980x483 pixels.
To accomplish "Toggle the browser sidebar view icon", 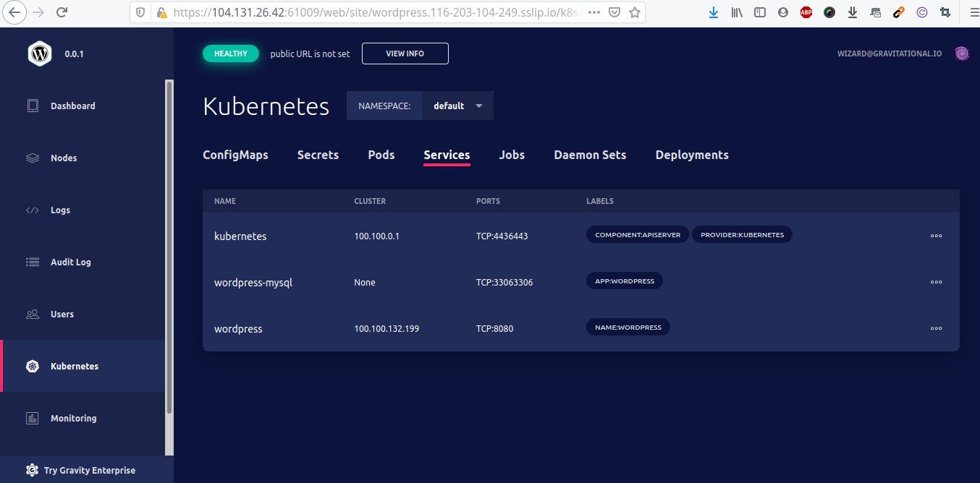I will (760, 12).
